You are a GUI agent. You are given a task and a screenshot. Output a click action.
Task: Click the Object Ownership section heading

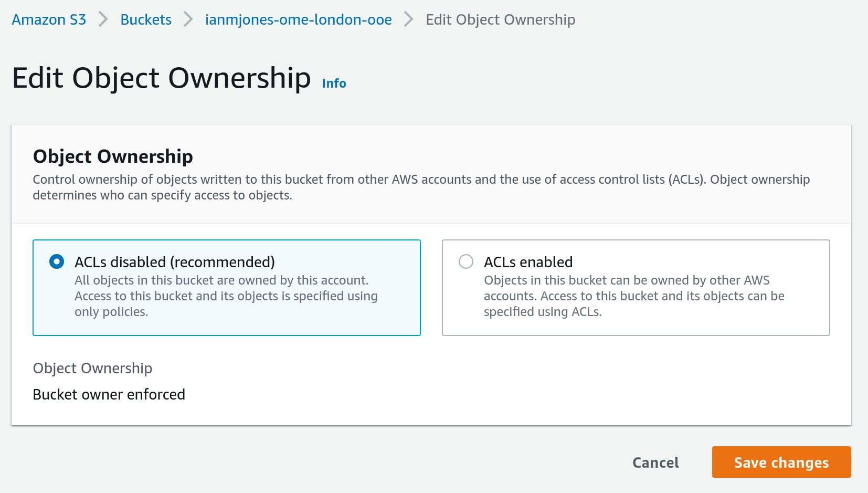coord(112,156)
